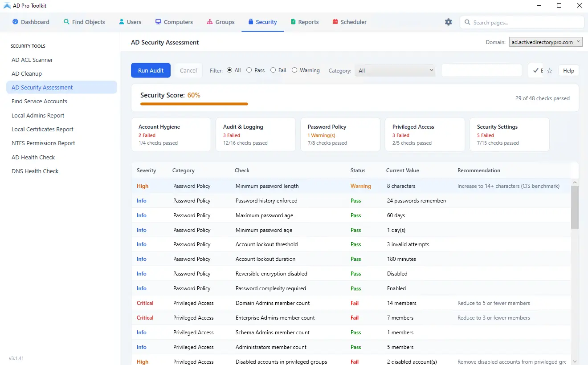Click "Maximum password age" in the table
This screenshot has height=365, width=588.
pyautogui.click(x=264, y=215)
